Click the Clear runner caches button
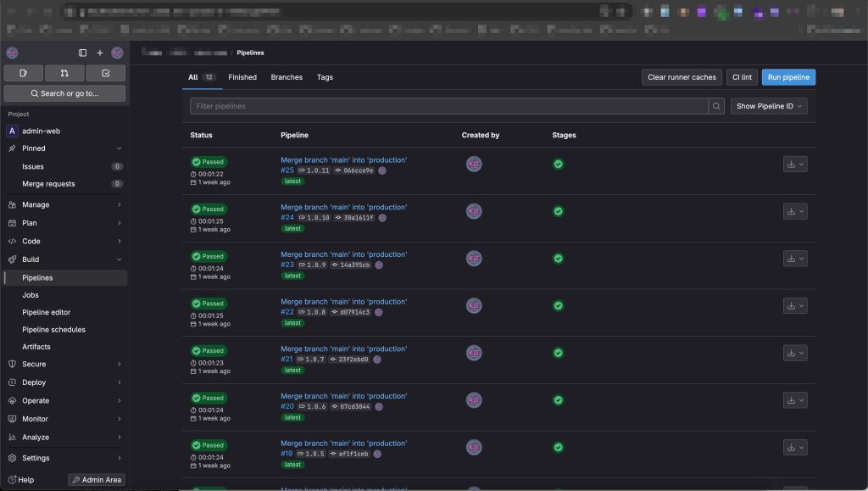868x491 pixels. 682,77
